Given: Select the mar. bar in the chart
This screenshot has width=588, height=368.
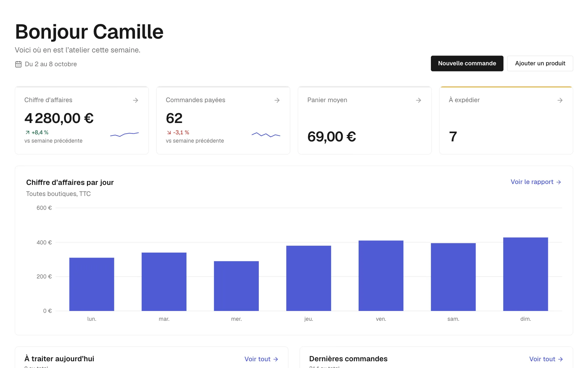Looking at the screenshot, I should pyautogui.click(x=164, y=282).
